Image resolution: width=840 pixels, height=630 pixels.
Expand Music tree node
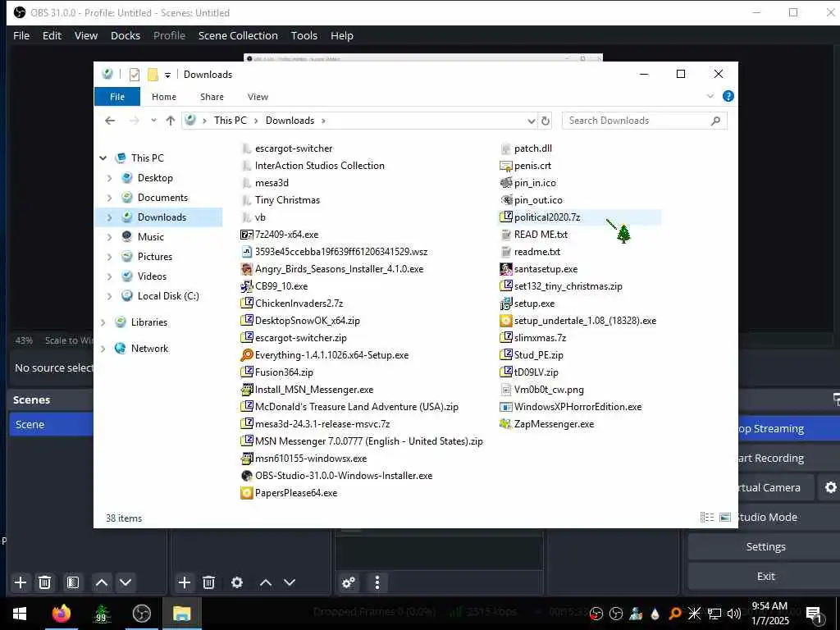tap(109, 237)
